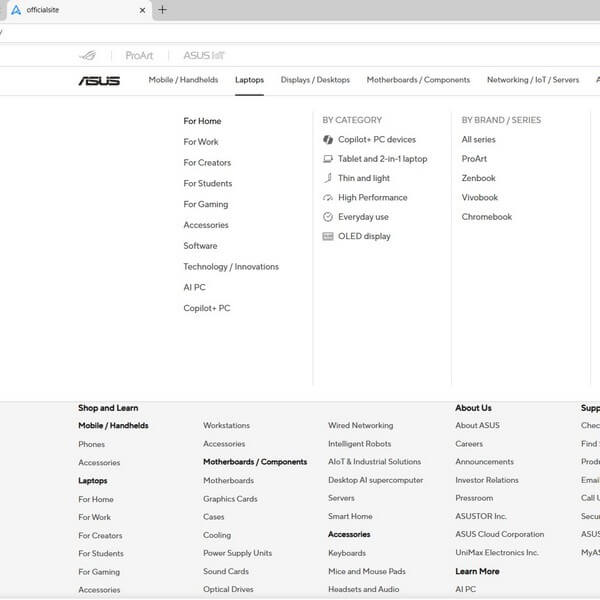The width and height of the screenshot is (600, 600).
Task: Click Mice and Mouse Pads link
Action: [x=367, y=571]
